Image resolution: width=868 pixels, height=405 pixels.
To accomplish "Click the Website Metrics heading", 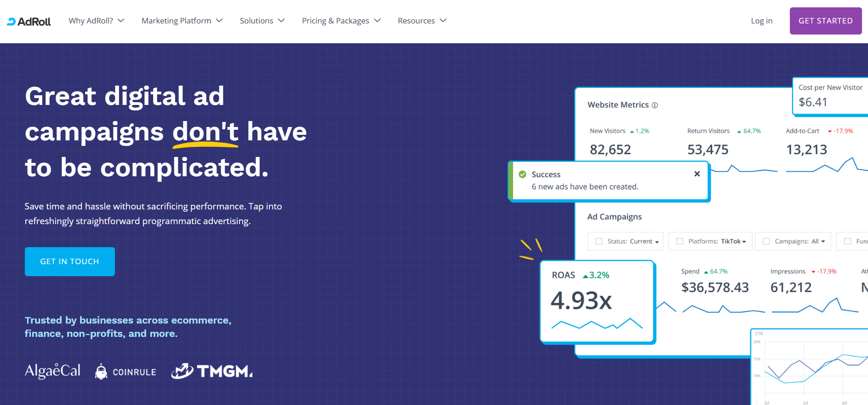I will [618, 105].
